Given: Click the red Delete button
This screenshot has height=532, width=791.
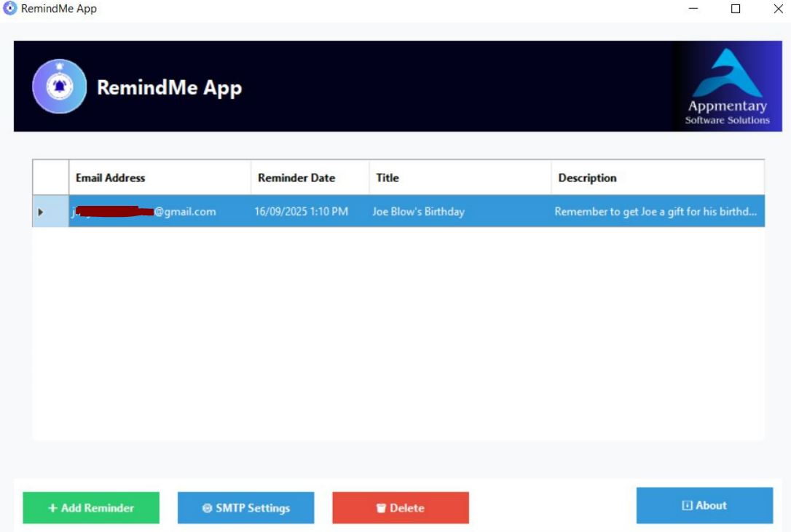Looking at the screenshot, I should 401,508.
